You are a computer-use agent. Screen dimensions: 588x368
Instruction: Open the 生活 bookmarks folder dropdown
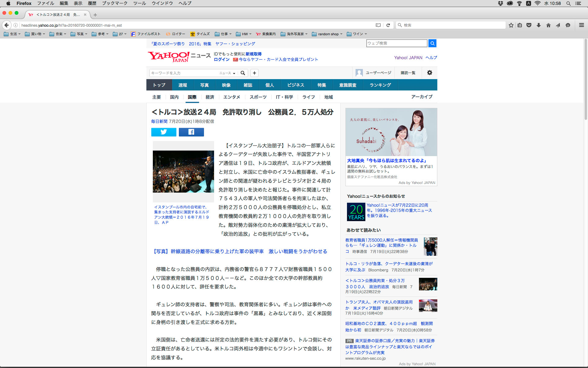[12, 34]
